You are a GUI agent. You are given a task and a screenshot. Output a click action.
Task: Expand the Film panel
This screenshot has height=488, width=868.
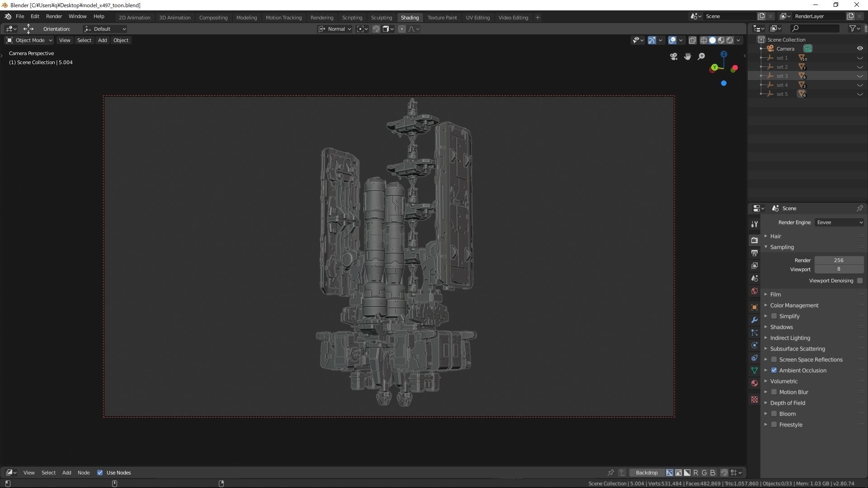coord(775,295)
